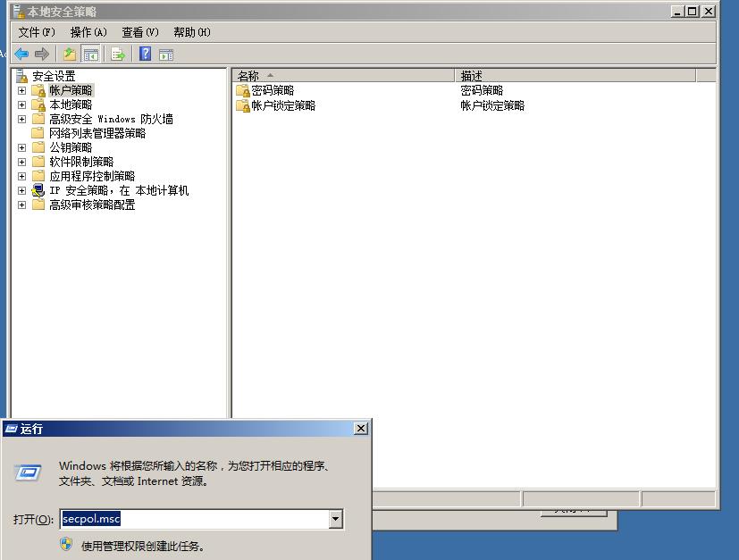
Task: Expand the 帐户策略 node
Action: 21,89
